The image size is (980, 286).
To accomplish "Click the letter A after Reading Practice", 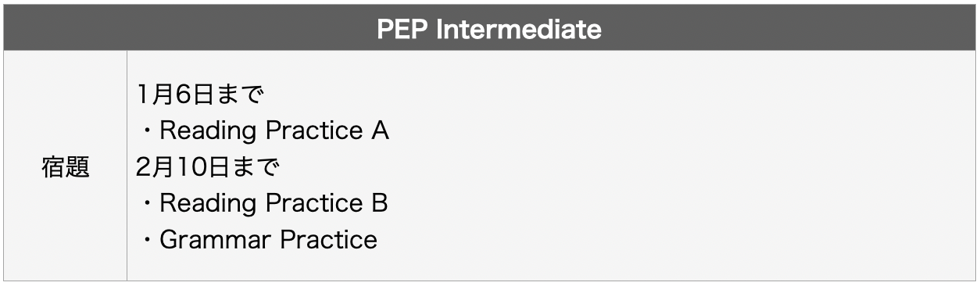I will 378,130.
